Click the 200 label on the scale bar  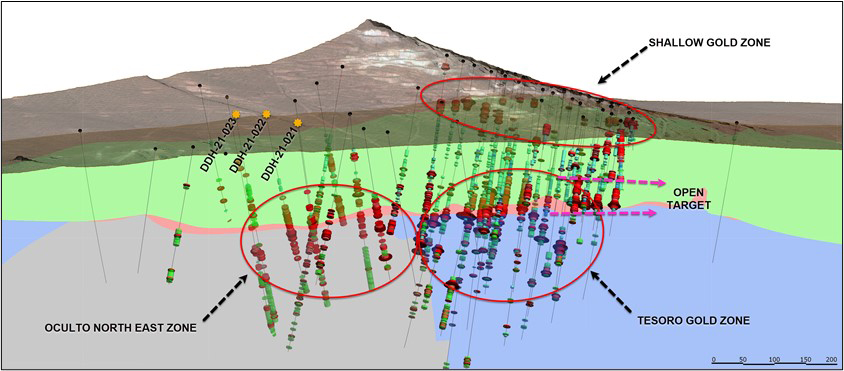[x=833, y=359]
